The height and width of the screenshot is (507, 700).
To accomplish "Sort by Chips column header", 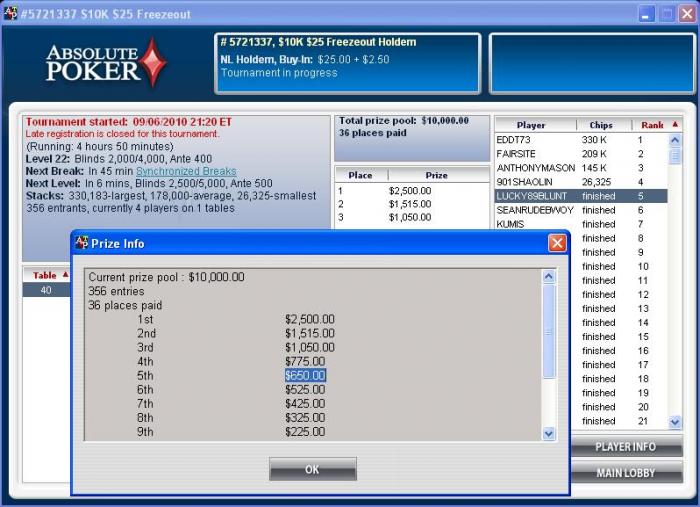I will (x=601, y=125).
